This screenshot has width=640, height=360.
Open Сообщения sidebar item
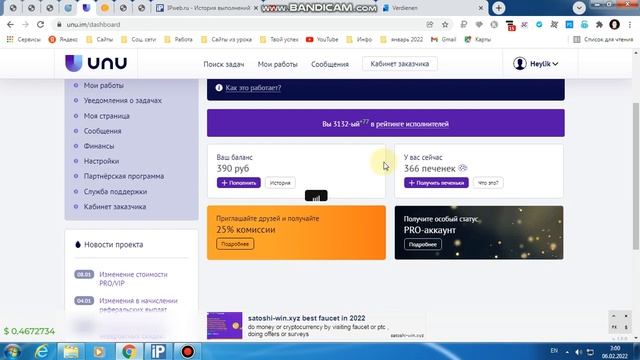tap(102, 131)
